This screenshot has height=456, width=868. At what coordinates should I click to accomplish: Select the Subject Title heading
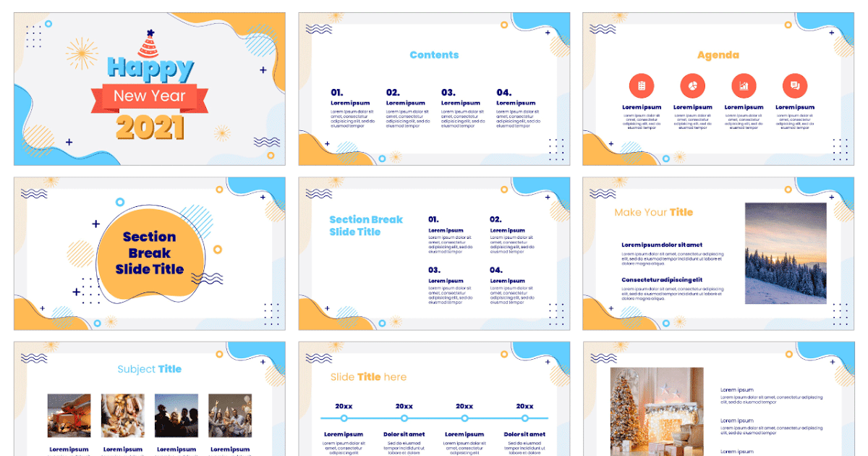point(150,369)
